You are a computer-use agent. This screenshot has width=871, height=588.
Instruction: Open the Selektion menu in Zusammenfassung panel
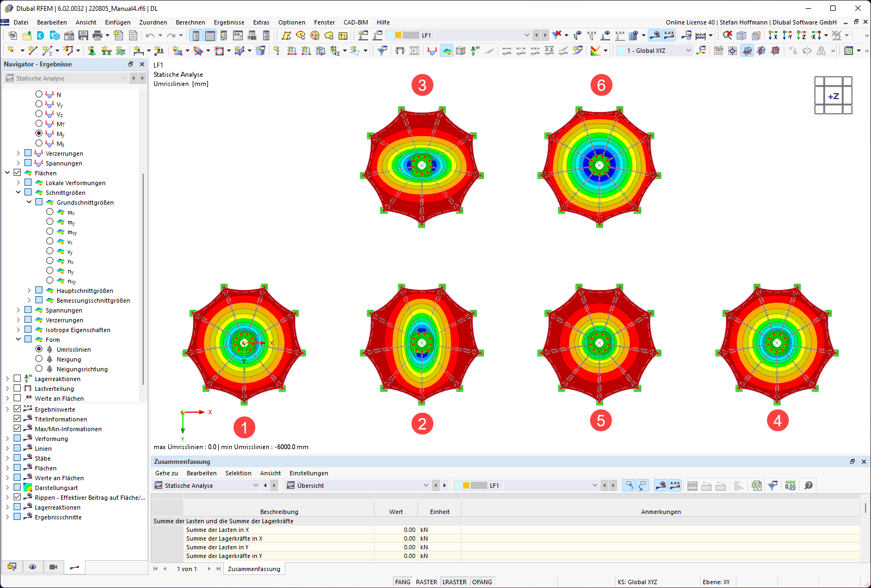[238, 473]
